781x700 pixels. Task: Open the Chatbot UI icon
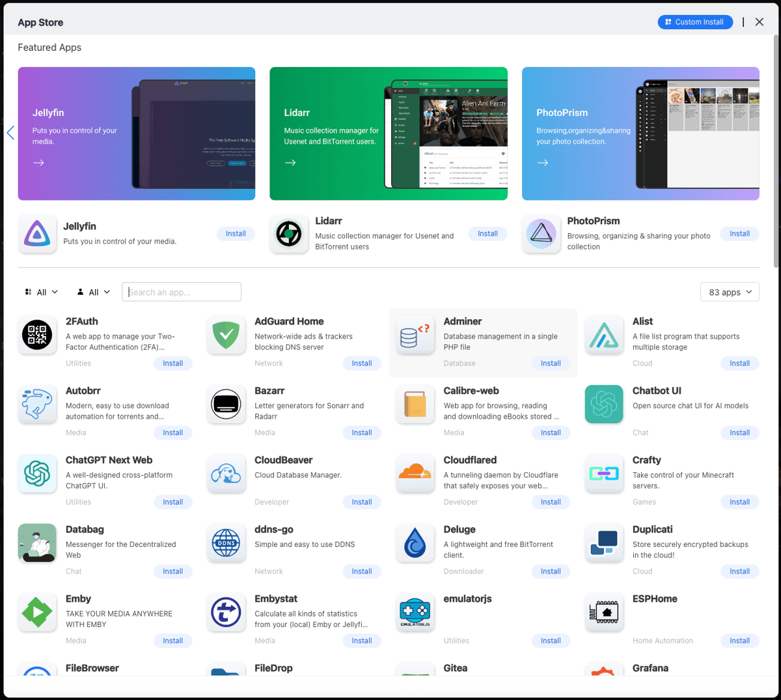pyautogui.click(x=604, y=404)
